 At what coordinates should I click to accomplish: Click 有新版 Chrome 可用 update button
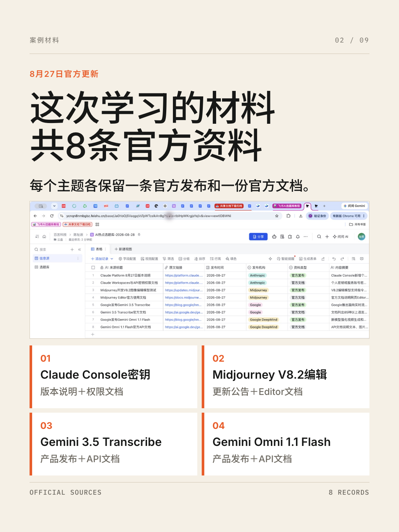tap(349, 216)
